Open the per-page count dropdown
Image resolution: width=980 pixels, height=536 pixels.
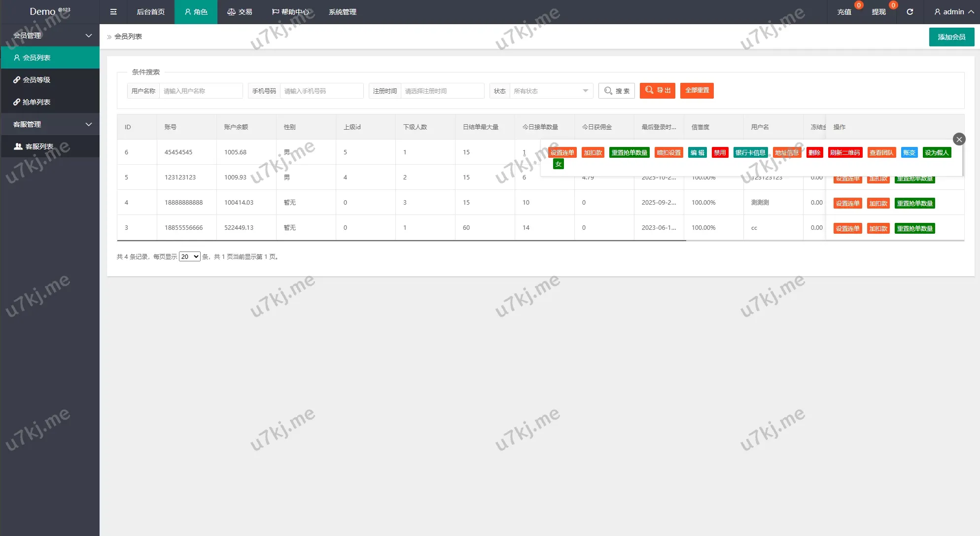point(189,256)
